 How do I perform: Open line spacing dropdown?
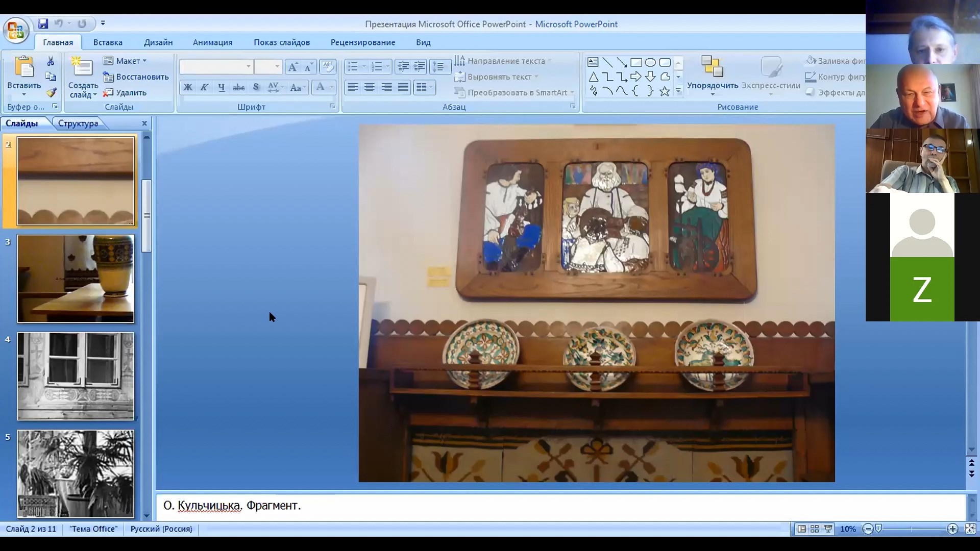coord(439,67)
